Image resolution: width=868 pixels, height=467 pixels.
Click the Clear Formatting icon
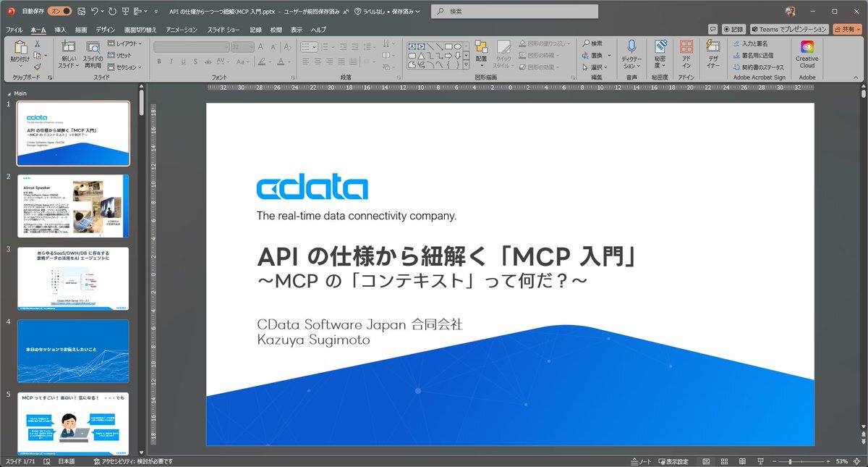(x=286, y=46)
